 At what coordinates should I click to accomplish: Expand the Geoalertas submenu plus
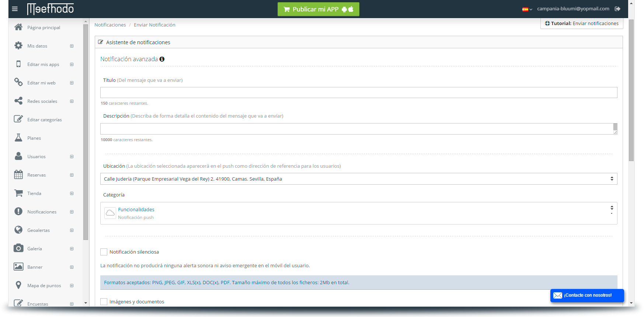tap(72, 230)
